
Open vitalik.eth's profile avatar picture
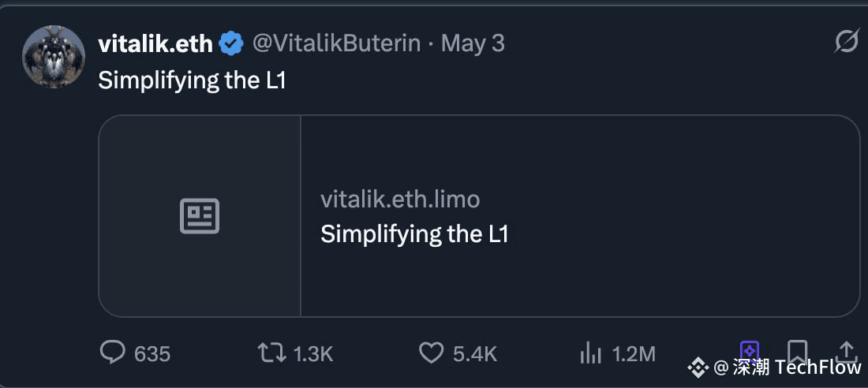coord(54,57)
